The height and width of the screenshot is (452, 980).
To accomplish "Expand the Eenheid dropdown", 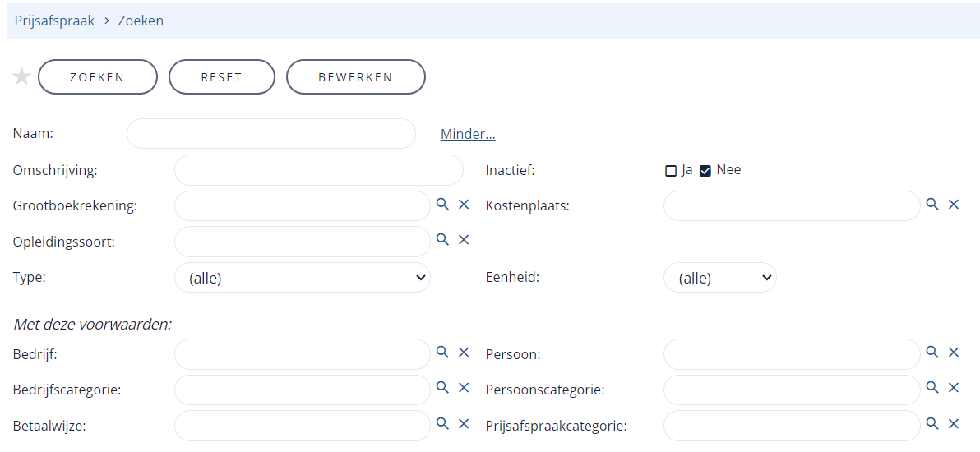I will pos(720,278).
